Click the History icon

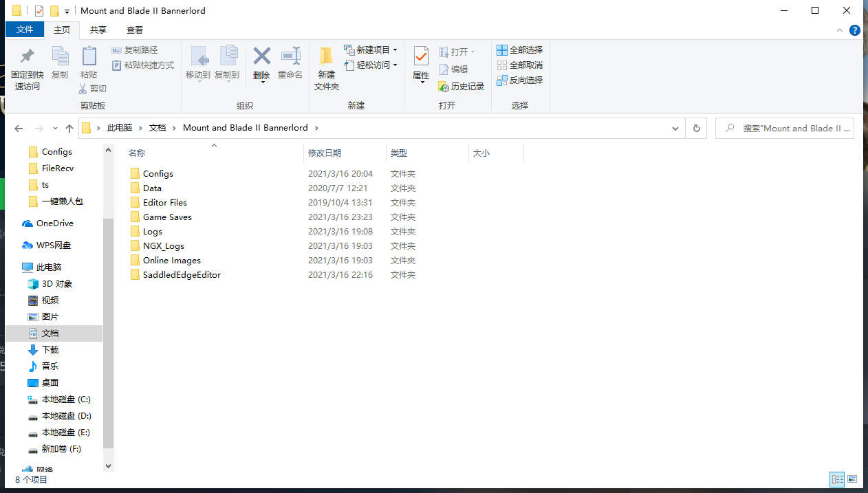click(x=444, y=86)
